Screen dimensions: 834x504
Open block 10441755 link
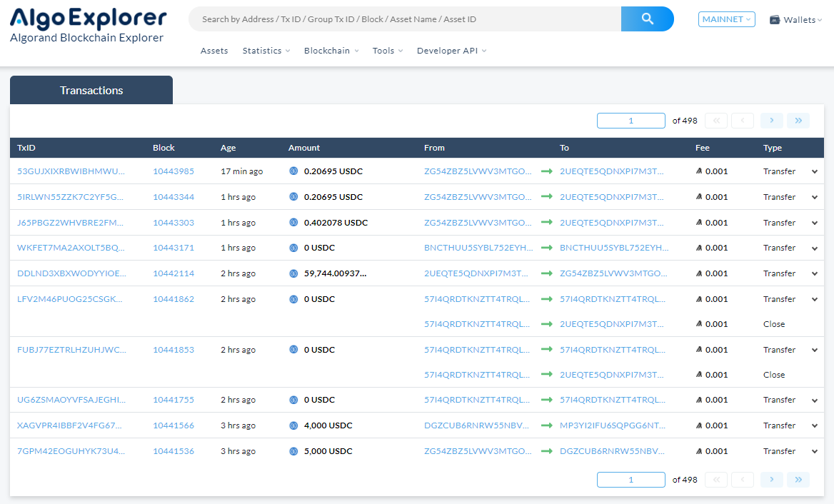click(174, 400)
